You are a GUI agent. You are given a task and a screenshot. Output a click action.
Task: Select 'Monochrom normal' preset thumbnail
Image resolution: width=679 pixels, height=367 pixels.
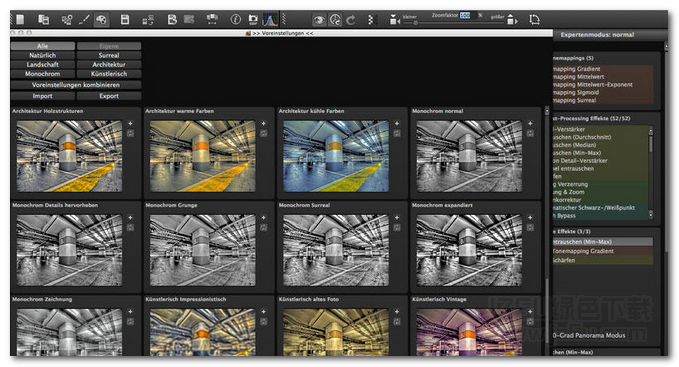pos(469,156)
